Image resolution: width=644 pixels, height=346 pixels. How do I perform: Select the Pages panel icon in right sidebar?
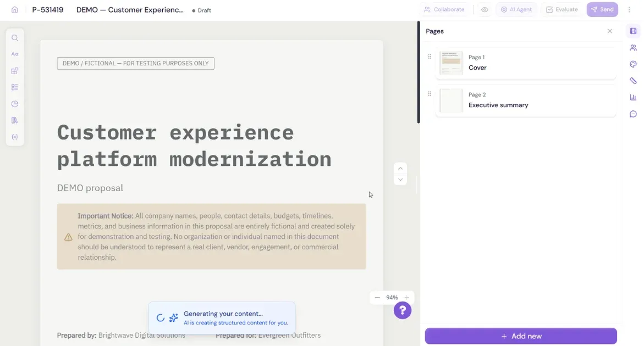[x=633, y=31]
